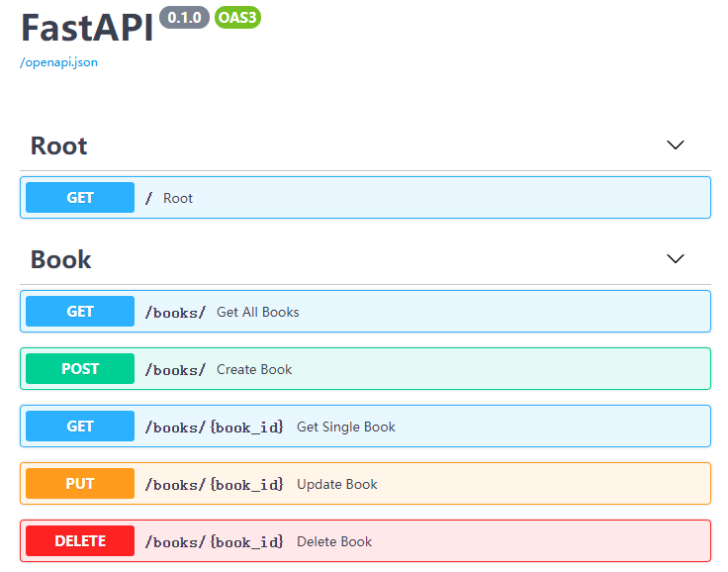Expand GET badge of Get All Books
728x572 pixels.
pyautogui.click(x=80, y=312)
